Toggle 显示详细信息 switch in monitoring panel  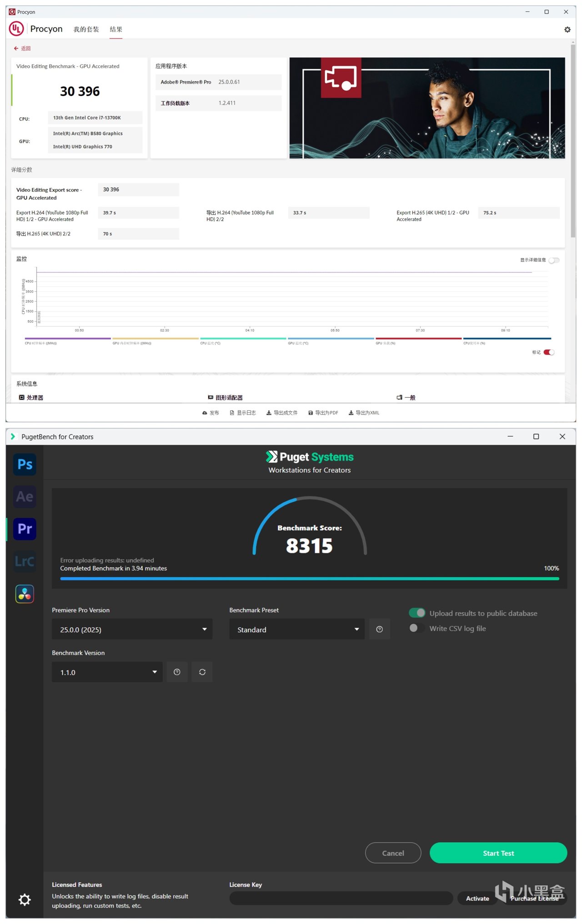[x=554, y=260]
